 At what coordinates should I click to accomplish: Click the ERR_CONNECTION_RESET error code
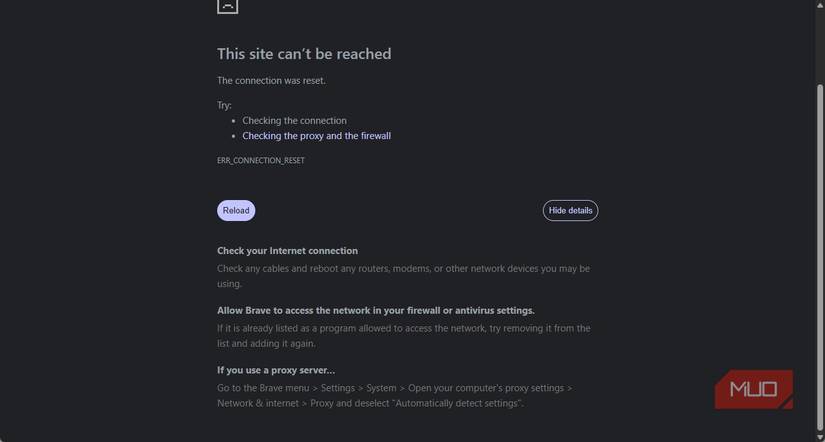click(x=261, y=160)
